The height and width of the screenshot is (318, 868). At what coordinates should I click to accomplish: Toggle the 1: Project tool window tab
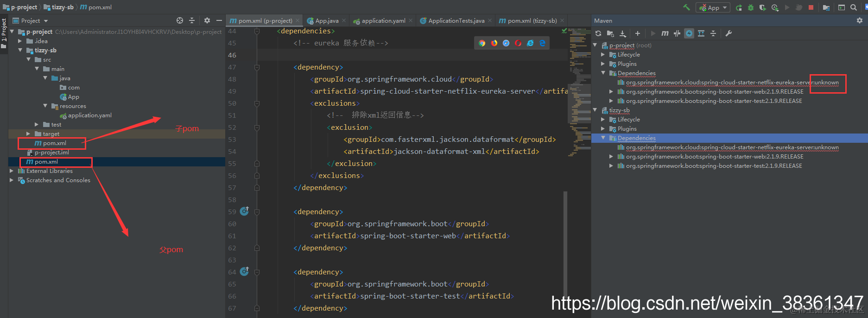tap(4, 30)
